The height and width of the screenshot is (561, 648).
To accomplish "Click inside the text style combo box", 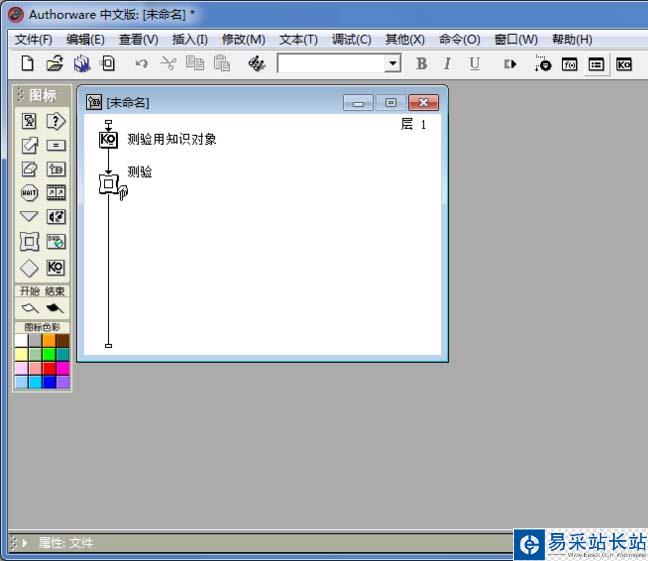I will pyautogui.click(x=331, y=64).
